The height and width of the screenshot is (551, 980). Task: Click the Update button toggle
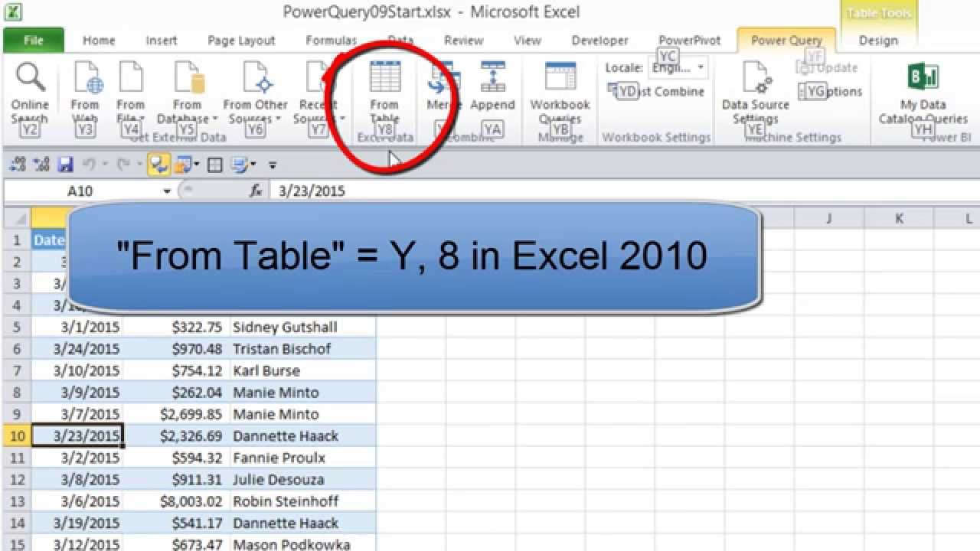(x=831, y=67)
